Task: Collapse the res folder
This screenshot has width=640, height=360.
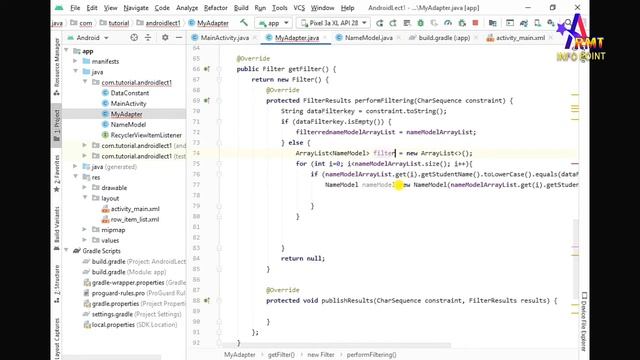Action: (x=76, y=177)
